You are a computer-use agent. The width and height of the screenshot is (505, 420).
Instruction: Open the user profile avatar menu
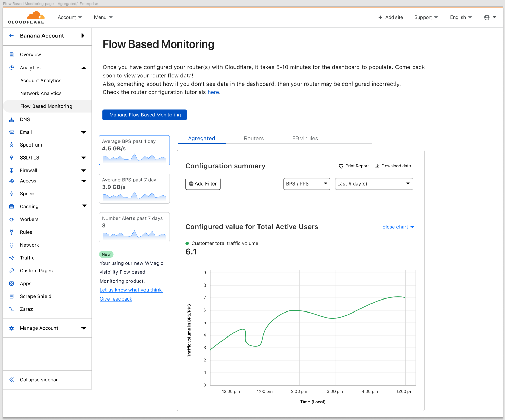pos(490,17)
